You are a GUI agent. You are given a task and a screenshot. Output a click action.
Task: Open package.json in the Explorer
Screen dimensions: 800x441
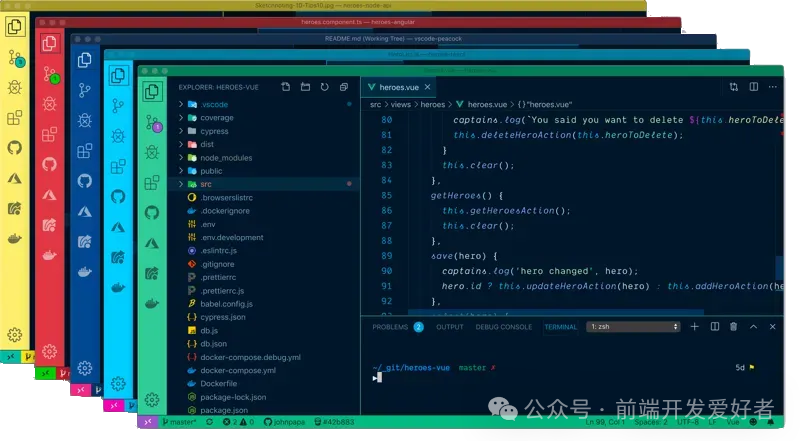pos(224,410)
